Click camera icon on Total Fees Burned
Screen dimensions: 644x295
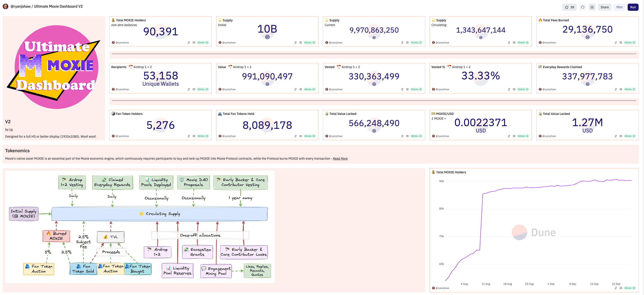pos(621,42)
